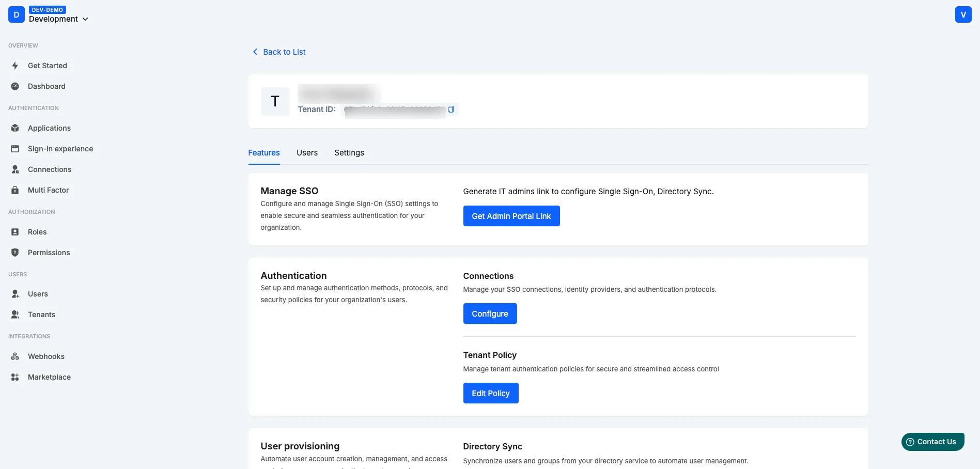Click the Sign-in experience icon
Image resolution: width=980 pixels, height=469 pixels.
coord(14,149)
